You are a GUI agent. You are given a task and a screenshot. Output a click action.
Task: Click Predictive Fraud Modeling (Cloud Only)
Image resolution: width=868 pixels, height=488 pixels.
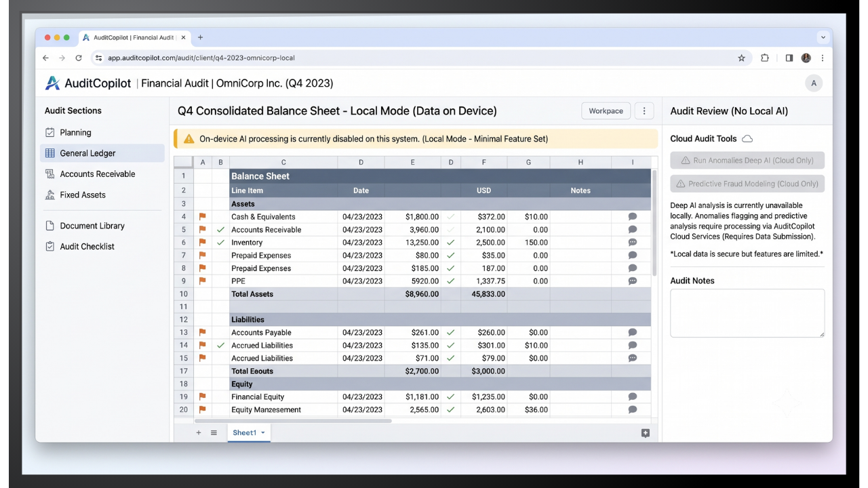tap(747, 184)
